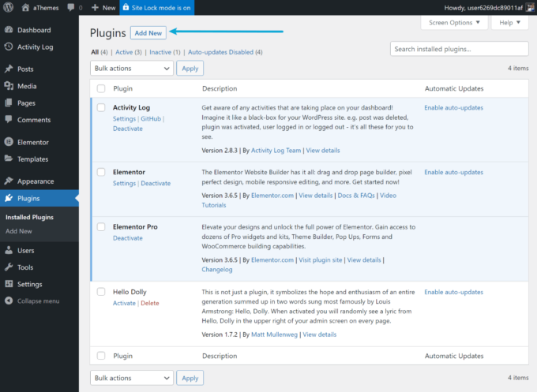Click the Site Lock padlock icon
This screenshot has height=392, width=537.
pos(126,7)
